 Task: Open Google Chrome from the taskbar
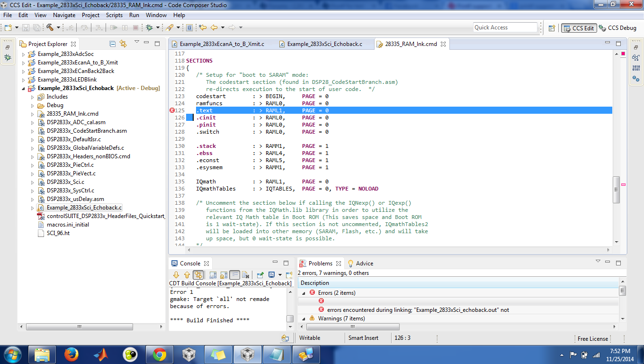pos(159,354)
